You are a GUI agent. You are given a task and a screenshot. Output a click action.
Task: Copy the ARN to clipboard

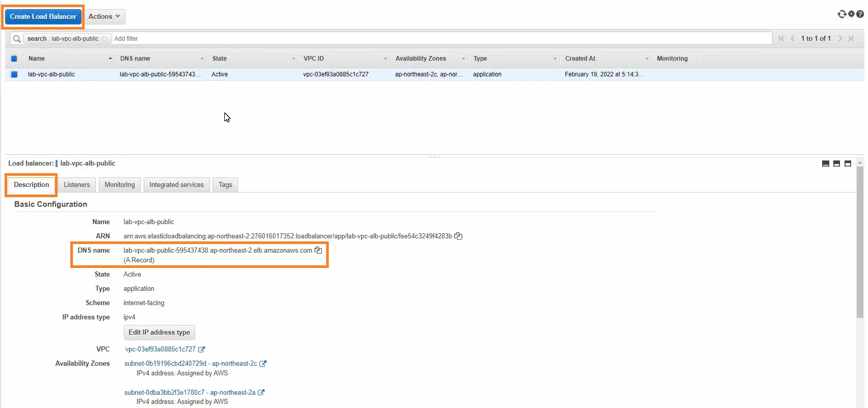pyautogui.click(x=458, y=236)
